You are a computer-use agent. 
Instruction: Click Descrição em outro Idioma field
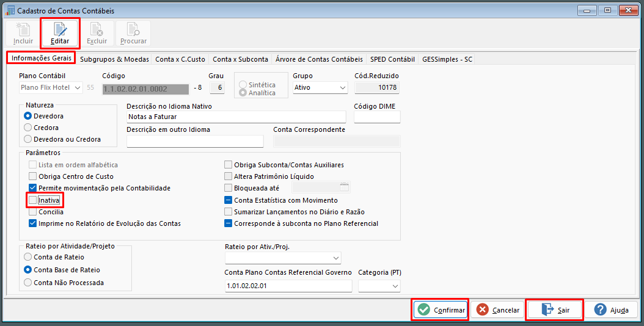[x=195, y=141]
